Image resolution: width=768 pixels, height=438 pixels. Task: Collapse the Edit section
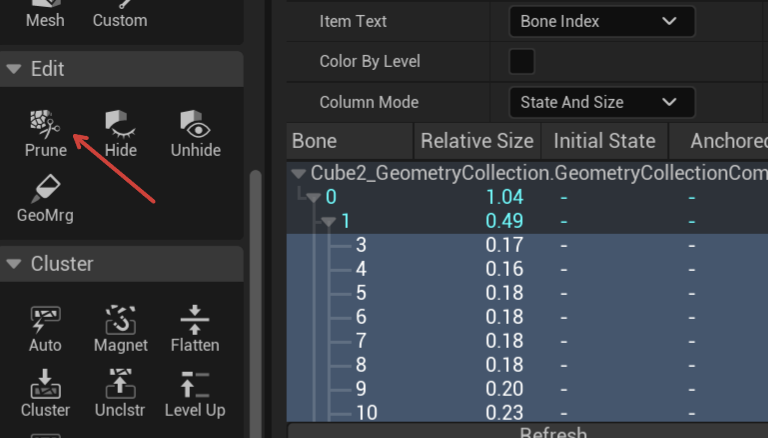click(14, 69)
